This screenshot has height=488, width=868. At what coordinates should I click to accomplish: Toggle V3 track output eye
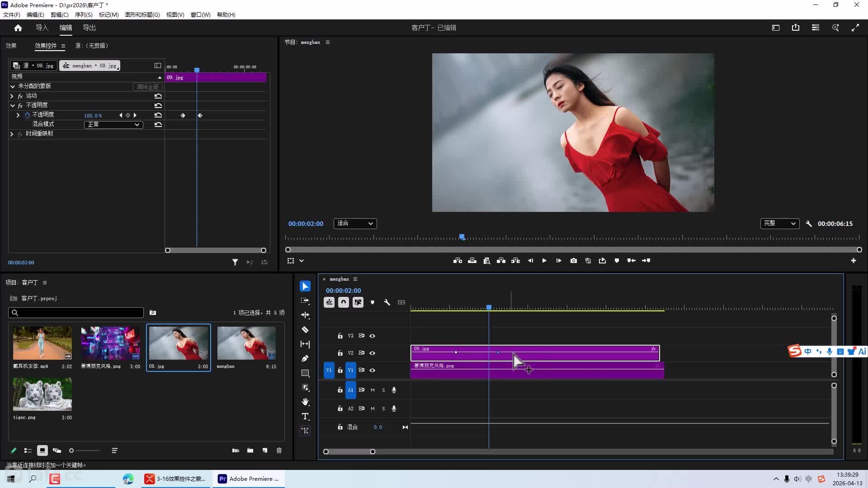point(373,336)
